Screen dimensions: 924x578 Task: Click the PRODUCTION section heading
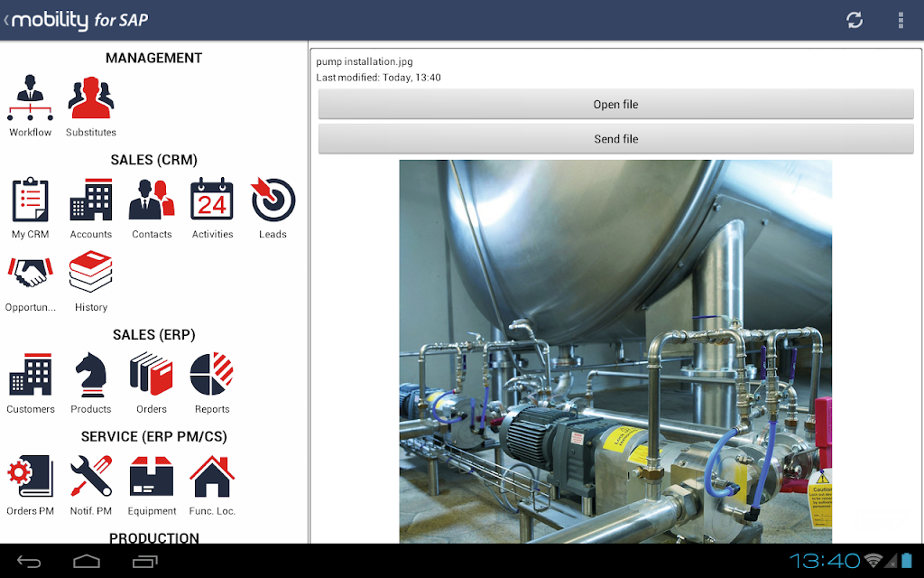click(153, 537)
